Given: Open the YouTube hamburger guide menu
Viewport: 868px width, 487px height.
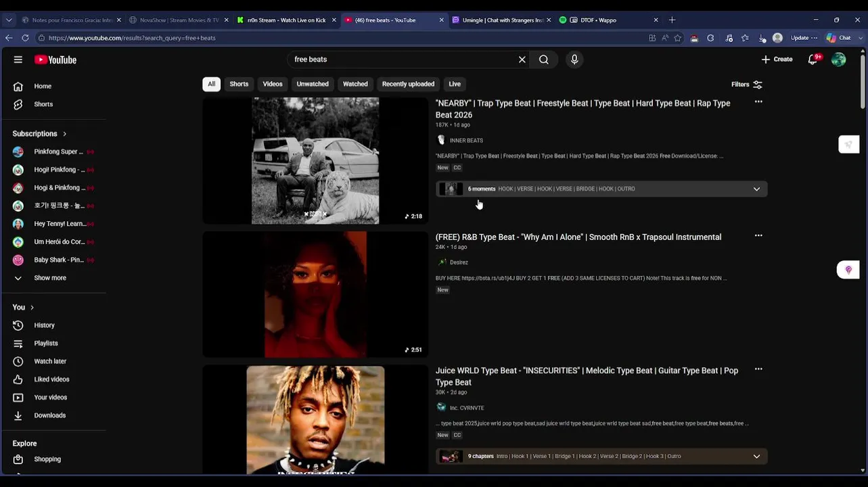Looking at the screenshot, I should pyautogui.click(x=18, y=60).
